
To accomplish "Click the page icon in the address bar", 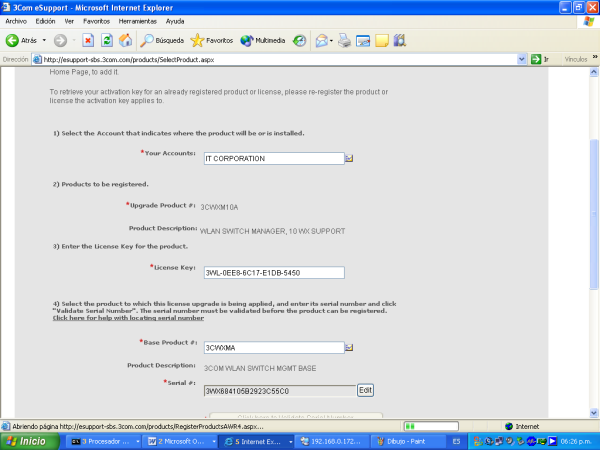I will pyautogui.click(x=37, y=59).
